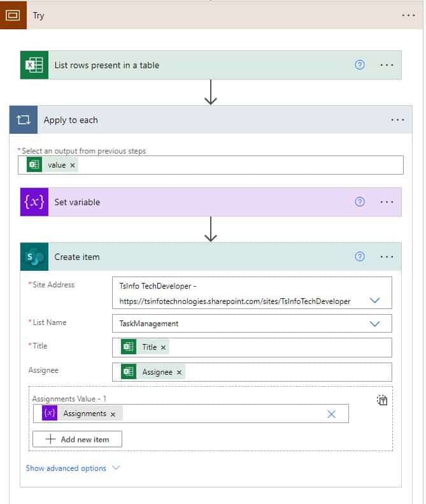Viewport: 426px width, 504px height.
Task: Click the Apply to each loop icon
Action: (x=24, y=120)
